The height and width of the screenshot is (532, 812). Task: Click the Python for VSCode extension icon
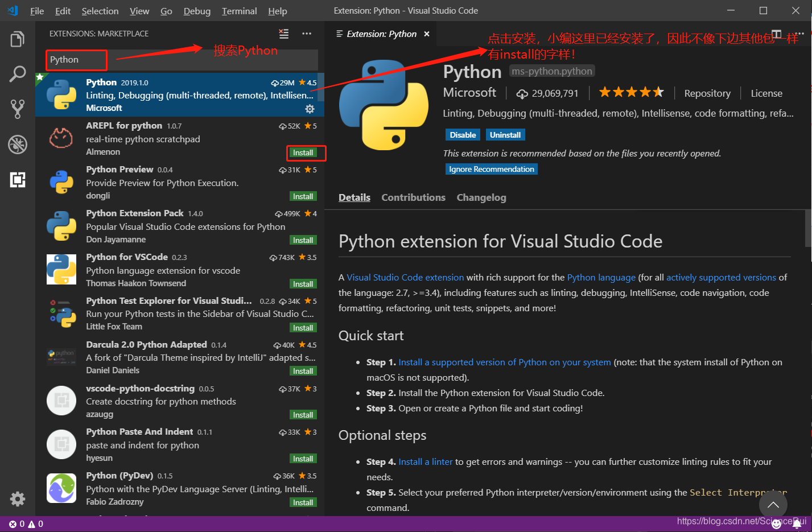pyautogui.click(x=61, y=270)
